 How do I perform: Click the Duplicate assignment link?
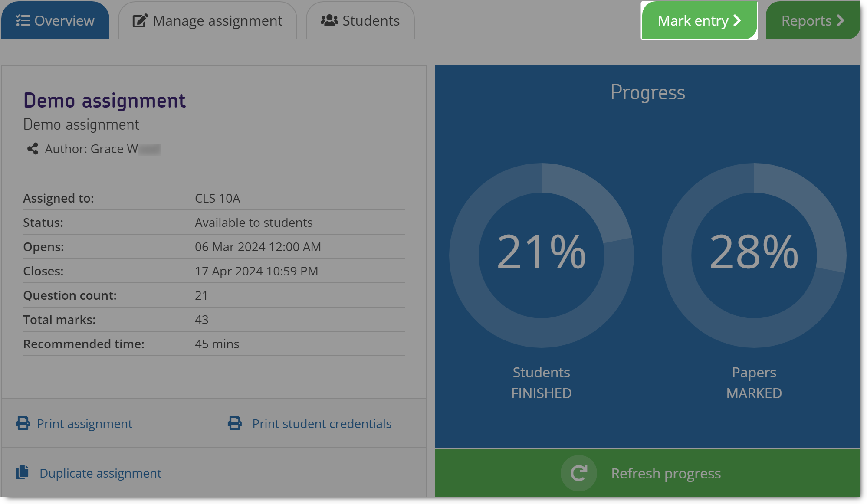pyautogui.click(x=100, y=473)
